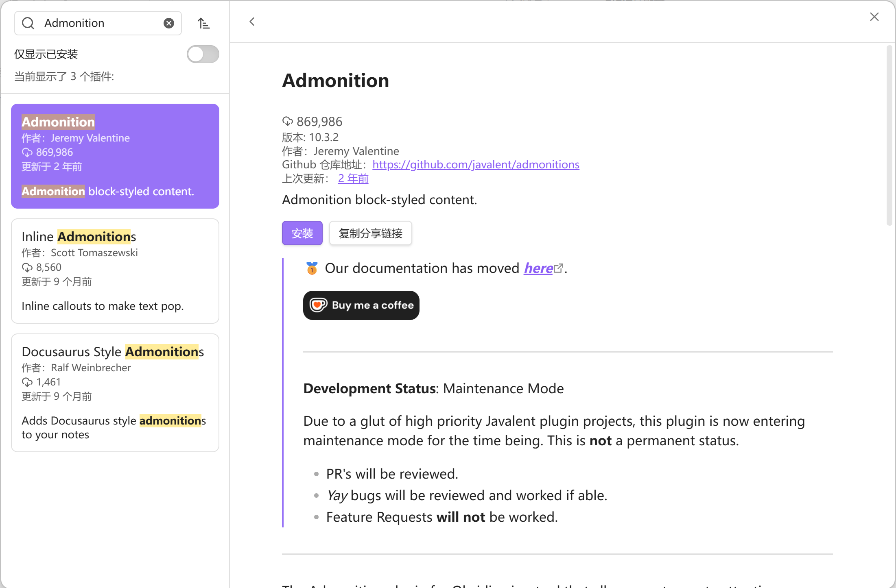Open Docusaurus Style Admonitions plugin entry
The width and height of the screenshot is (896, 588).
point(115,392)
